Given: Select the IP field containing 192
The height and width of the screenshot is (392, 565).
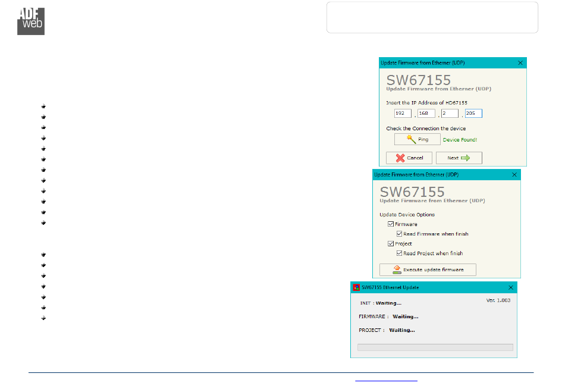Looking at the screenshot, I should tap(403, 113).
